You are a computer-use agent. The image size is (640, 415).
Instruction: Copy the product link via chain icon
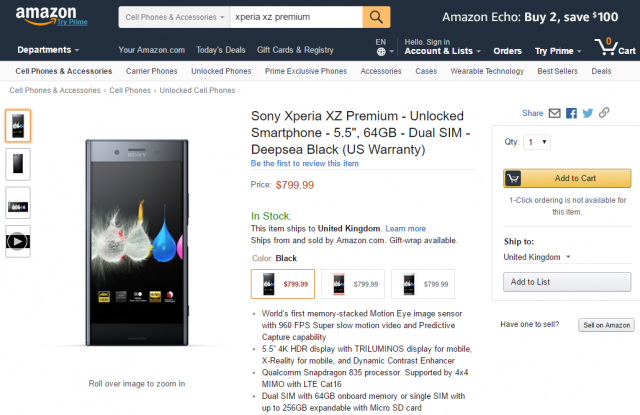click(604, 113)
